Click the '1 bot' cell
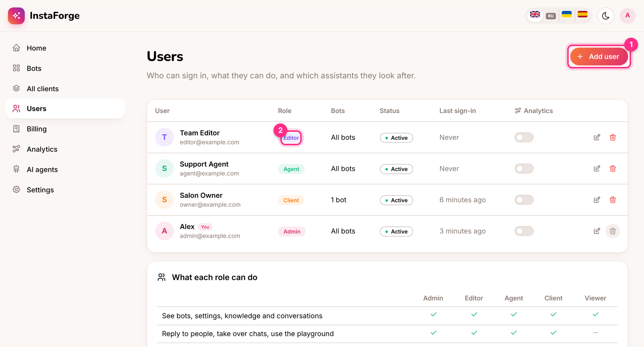This screenshot has height=347, width=644. coord(339,200)
